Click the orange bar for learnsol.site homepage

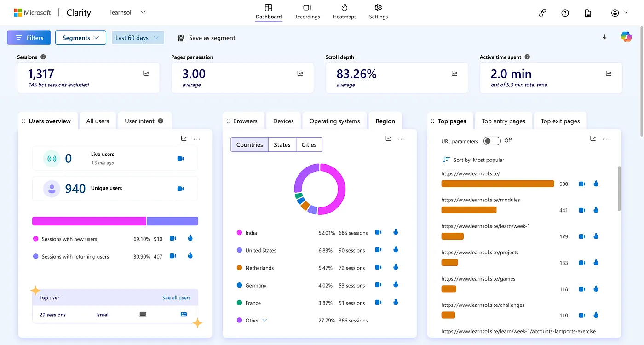[x=498, y=184]
